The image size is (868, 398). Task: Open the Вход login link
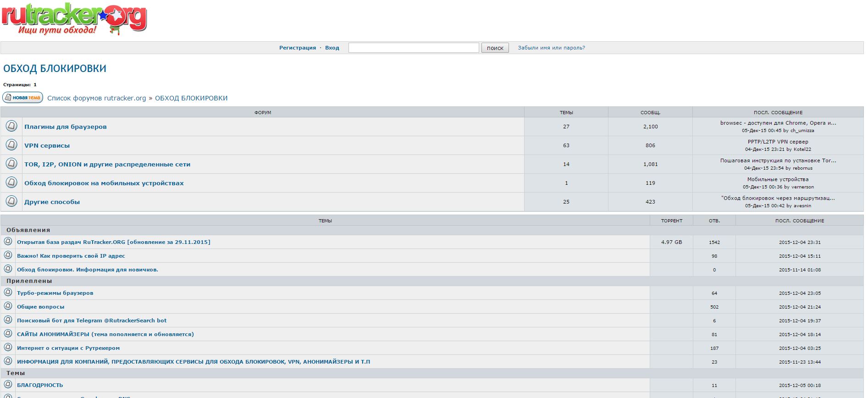332,48
